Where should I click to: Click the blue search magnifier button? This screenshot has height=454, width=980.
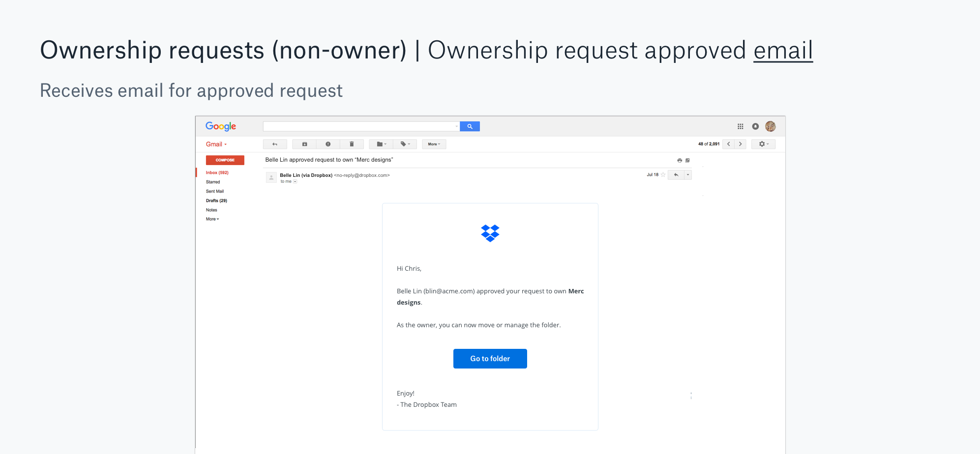pyautogui.click(x=470, y=126)
